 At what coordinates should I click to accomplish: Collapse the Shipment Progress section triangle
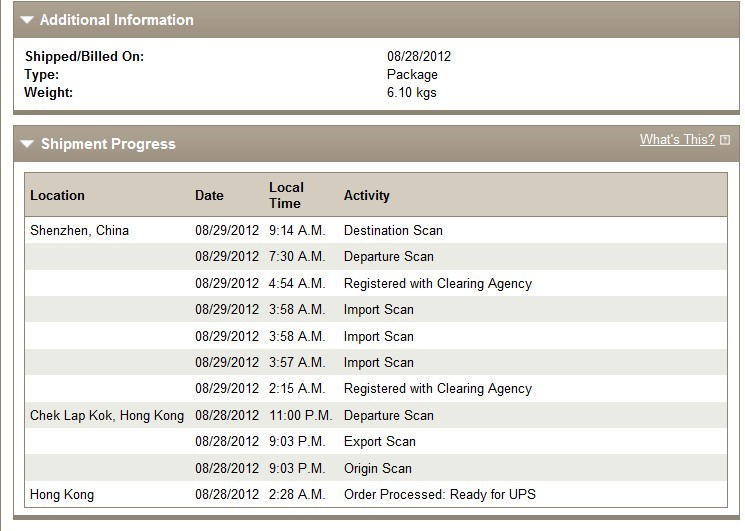pyautogui.click(x=27, y=144)
